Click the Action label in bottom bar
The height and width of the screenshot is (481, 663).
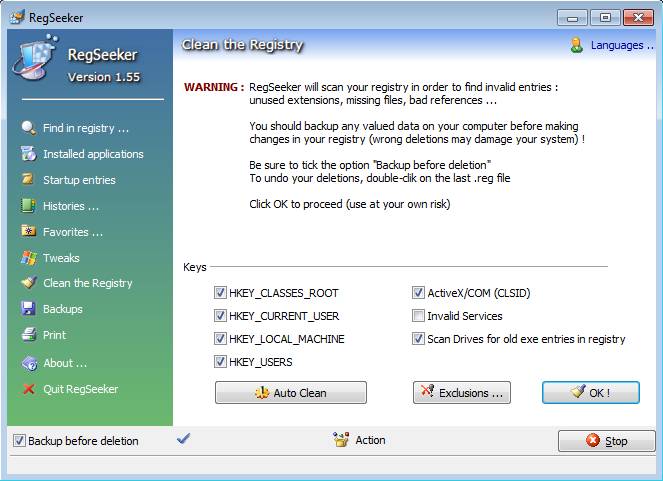[x=370, y=440]
